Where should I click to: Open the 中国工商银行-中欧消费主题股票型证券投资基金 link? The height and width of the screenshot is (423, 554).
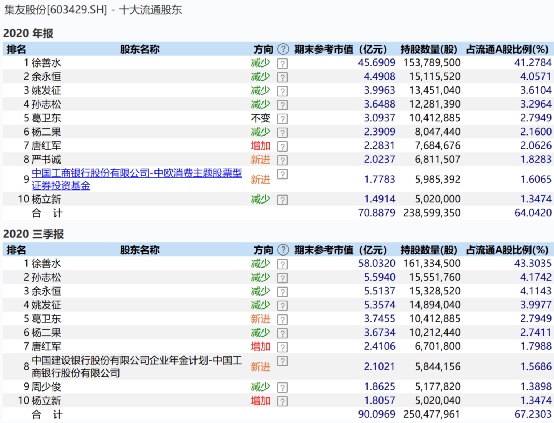(x=137, y=179)
